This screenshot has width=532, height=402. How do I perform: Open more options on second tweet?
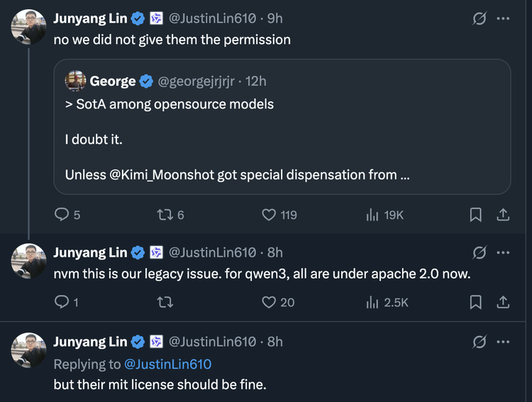click(x=502, y=252)
